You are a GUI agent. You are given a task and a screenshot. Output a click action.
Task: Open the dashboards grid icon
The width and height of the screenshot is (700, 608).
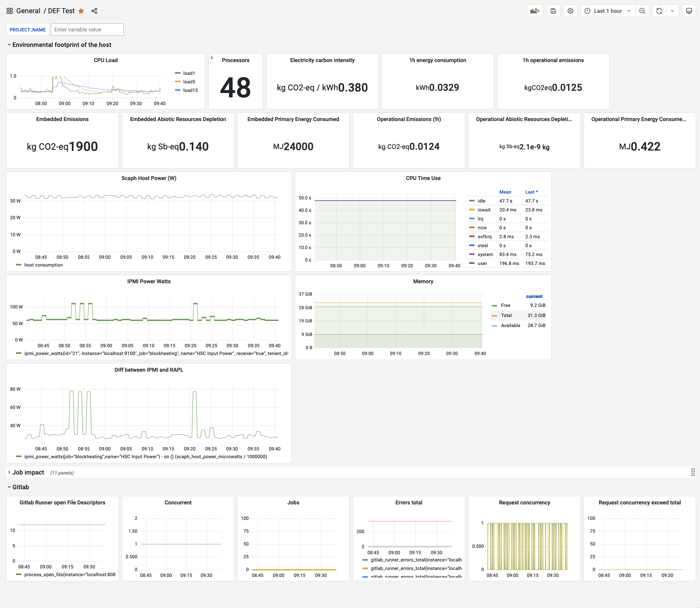(x=10, y=11)
